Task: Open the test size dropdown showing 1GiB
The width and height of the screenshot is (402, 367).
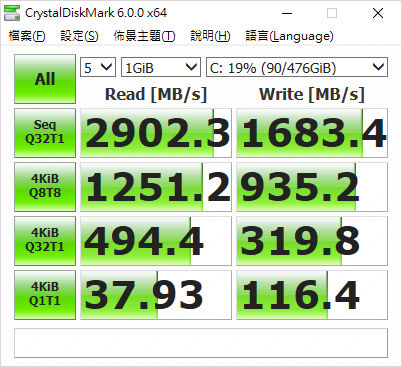Action: [161, 67]
